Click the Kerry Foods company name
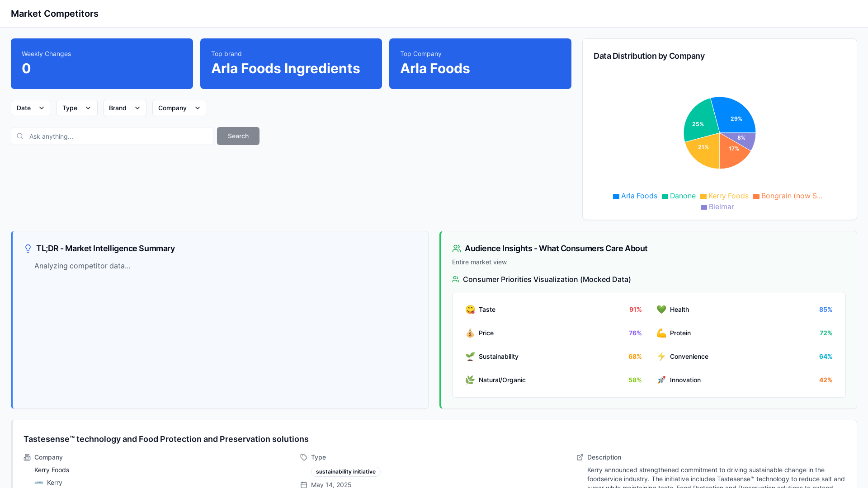 (x=52, y=470)
